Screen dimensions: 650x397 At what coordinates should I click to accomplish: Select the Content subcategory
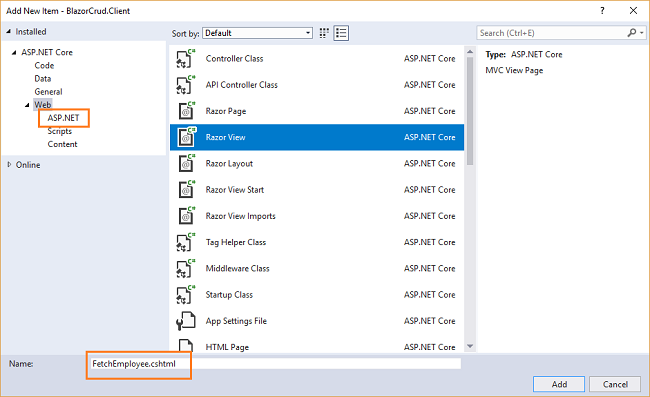click(x=62, y=144)
